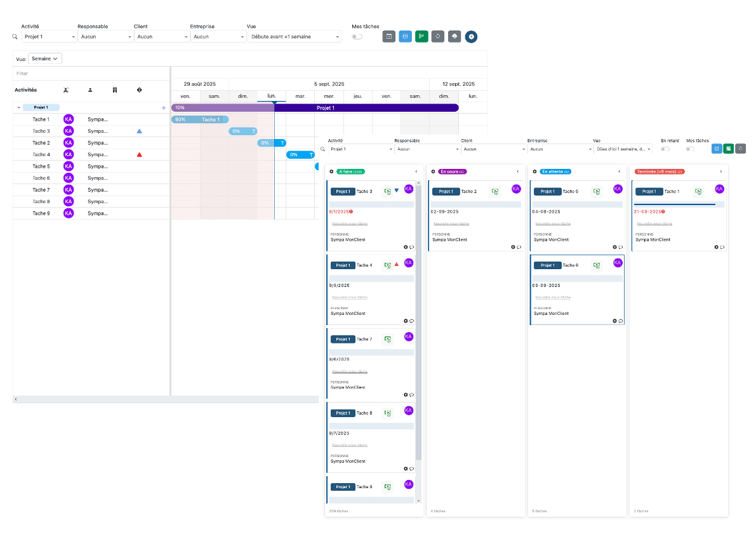Click the En attente column header label
This screenshot has height=546, width=756.
(x=555, y=171)
